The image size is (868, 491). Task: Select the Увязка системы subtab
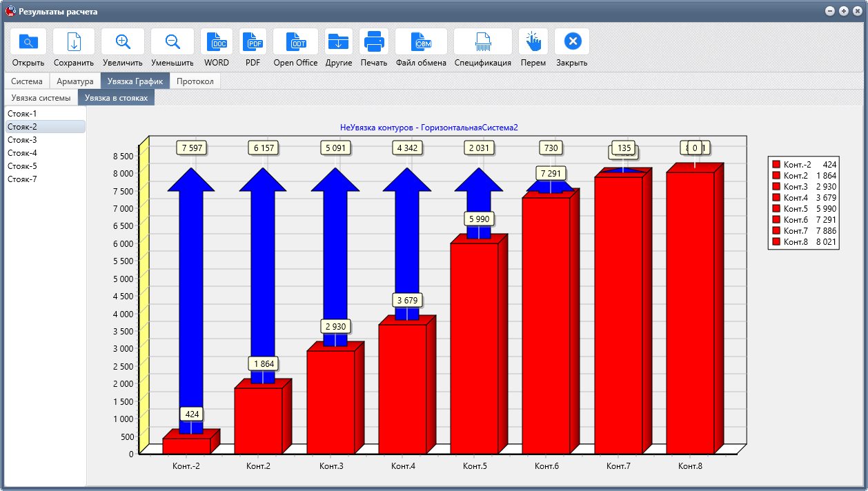(41, 98)
